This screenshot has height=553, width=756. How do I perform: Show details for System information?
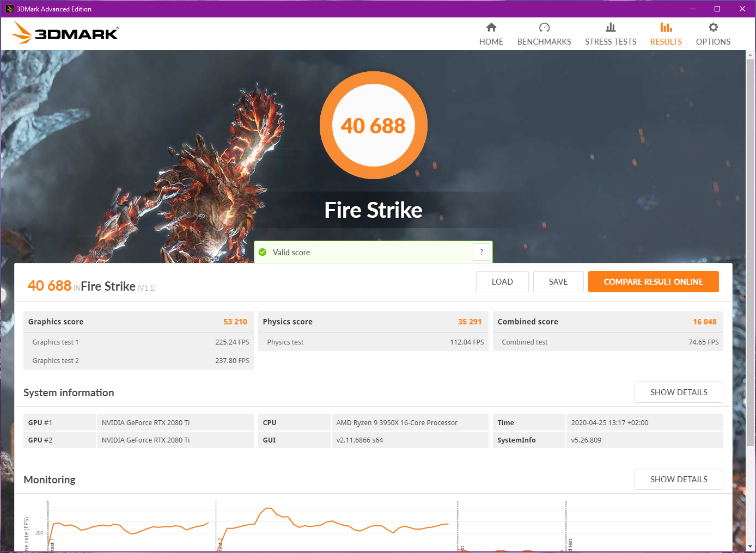point(679,392)
